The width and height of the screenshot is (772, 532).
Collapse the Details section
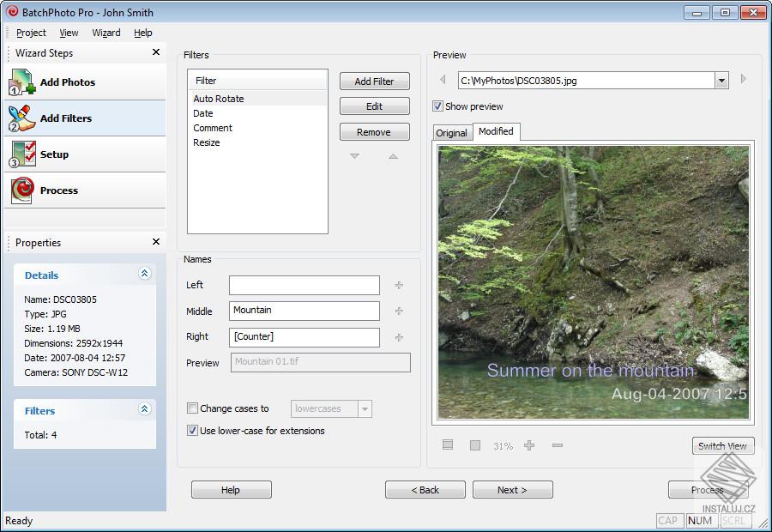144,274
